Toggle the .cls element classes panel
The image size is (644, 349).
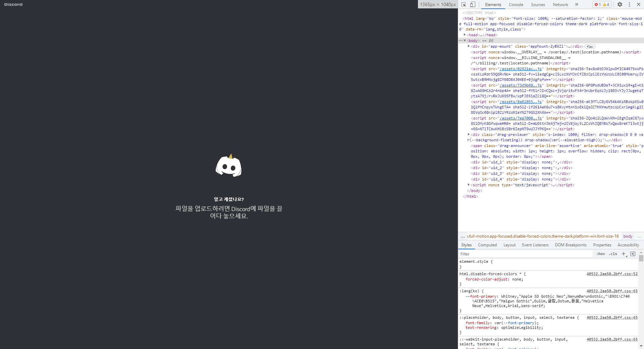click(x=613, y=254)
